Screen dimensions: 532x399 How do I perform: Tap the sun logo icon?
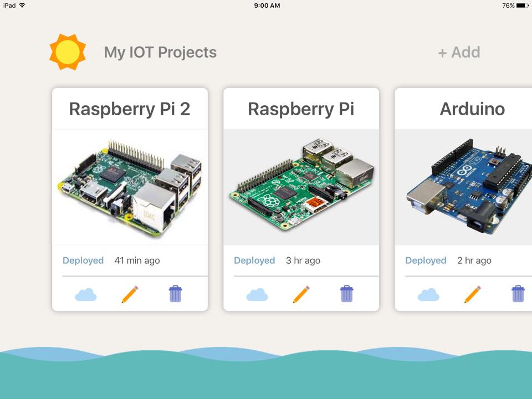pos(68,52)
